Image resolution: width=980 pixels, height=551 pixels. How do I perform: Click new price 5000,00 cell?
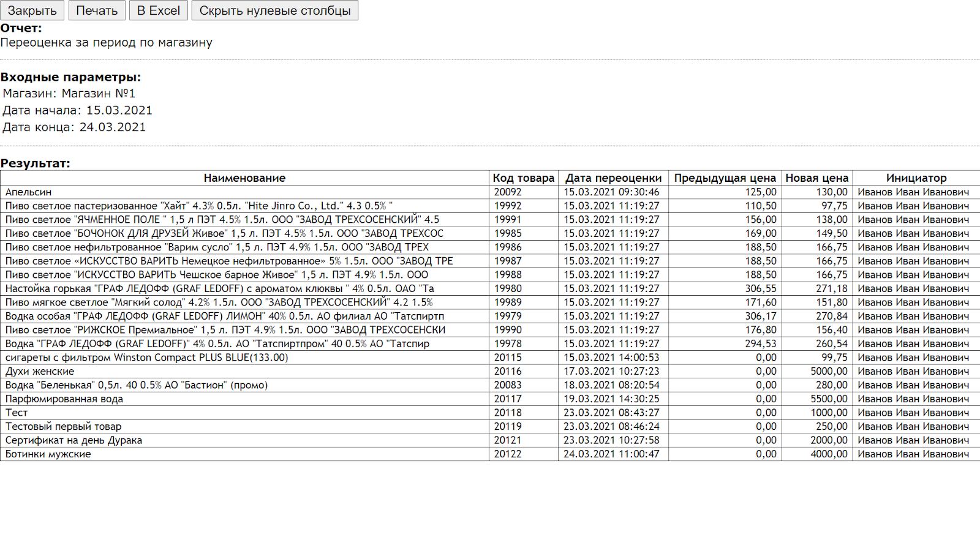[829, 372]
